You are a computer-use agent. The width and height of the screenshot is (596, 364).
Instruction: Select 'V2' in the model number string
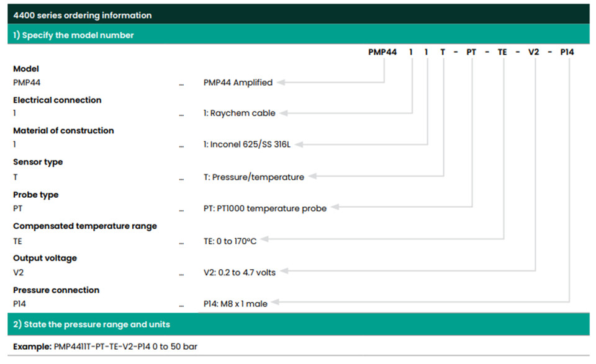pyautogui.click(x=534, y=52)
